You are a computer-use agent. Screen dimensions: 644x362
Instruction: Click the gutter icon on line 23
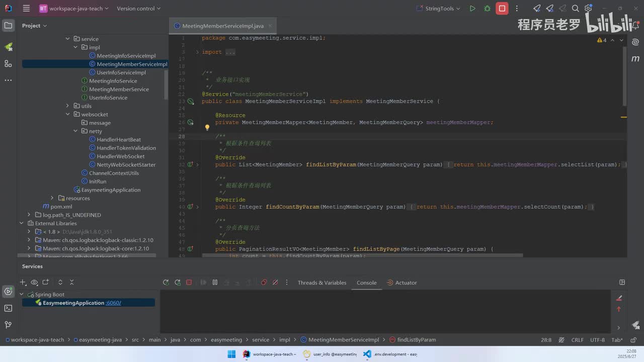191,101
